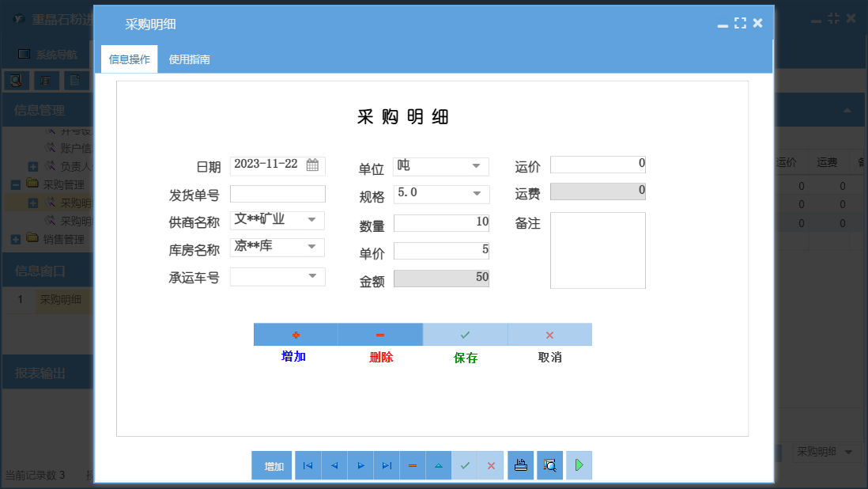Click the 删除 delete button
The image size is (868, 489).
(380, 356)
